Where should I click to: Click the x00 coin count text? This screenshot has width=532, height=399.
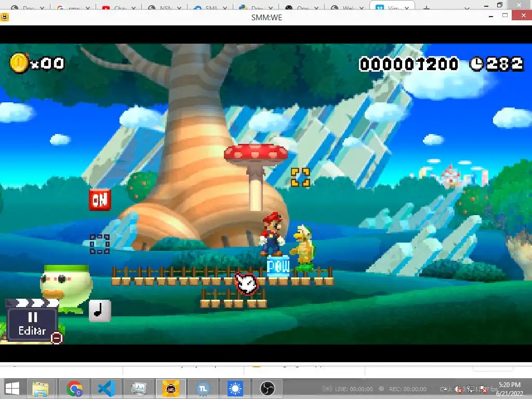point(47,63)
